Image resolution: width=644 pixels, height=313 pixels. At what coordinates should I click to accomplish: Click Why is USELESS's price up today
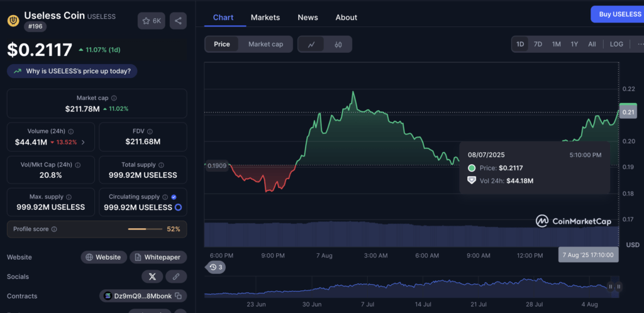72,71
